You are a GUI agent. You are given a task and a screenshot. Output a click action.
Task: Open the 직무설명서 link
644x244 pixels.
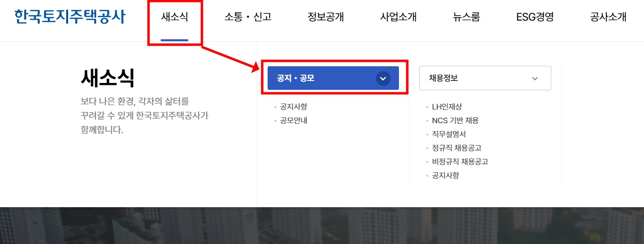(x=449, y=134)
